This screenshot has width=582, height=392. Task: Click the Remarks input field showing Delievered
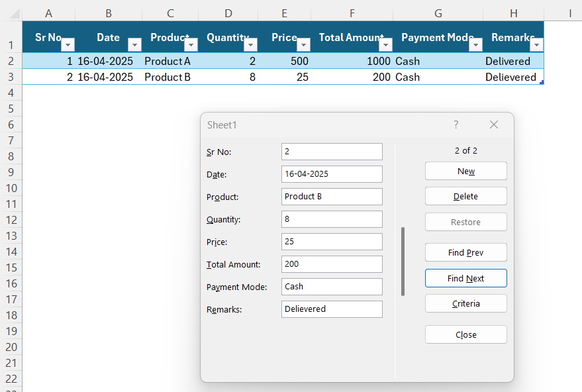coord(332,309)
